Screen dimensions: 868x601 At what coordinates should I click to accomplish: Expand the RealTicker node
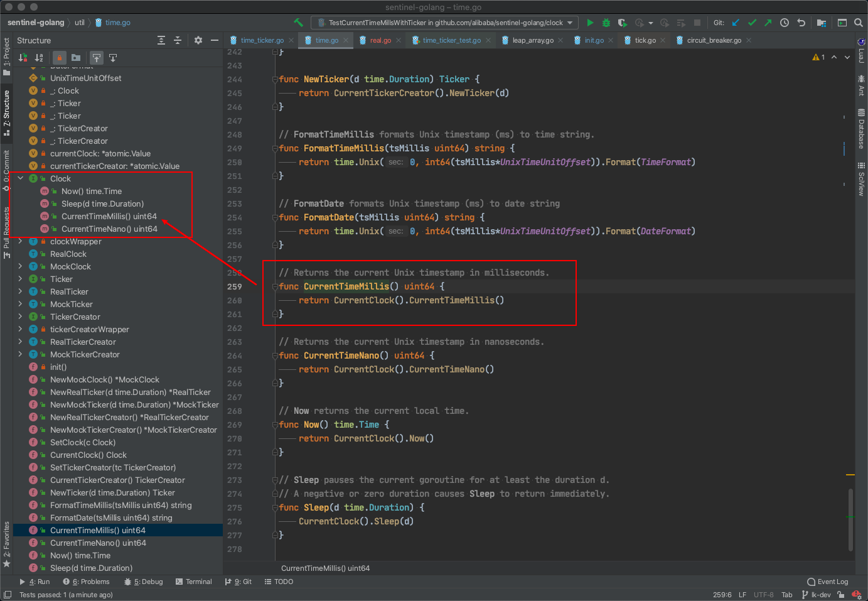coord(21,291)
